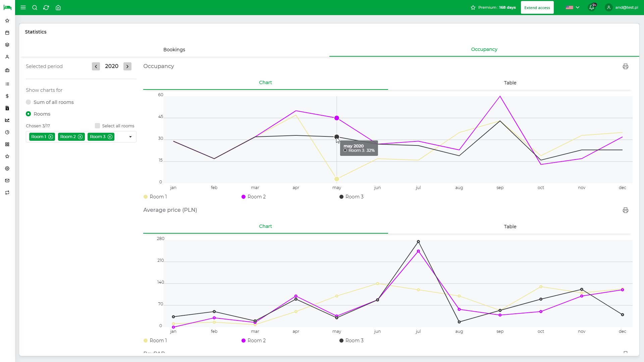Expand the rooms selection dropdown arrow

tap(130, 137)
